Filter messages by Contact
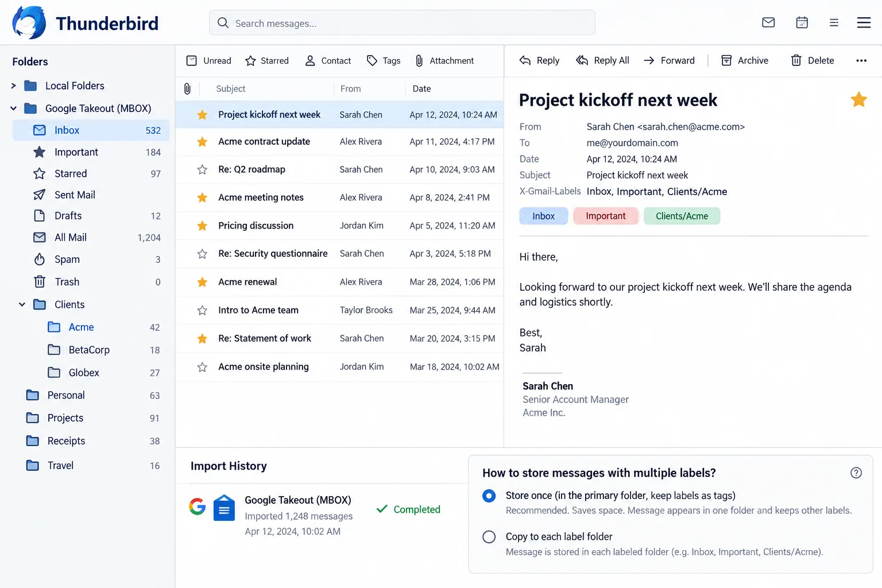Viewport: 882px width, 588px height. [x=328, y=61]
